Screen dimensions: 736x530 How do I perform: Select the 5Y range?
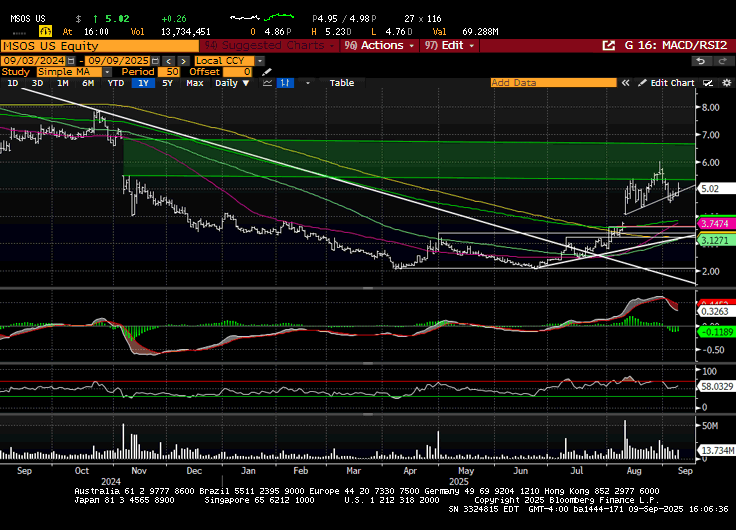tap(168, 83)
